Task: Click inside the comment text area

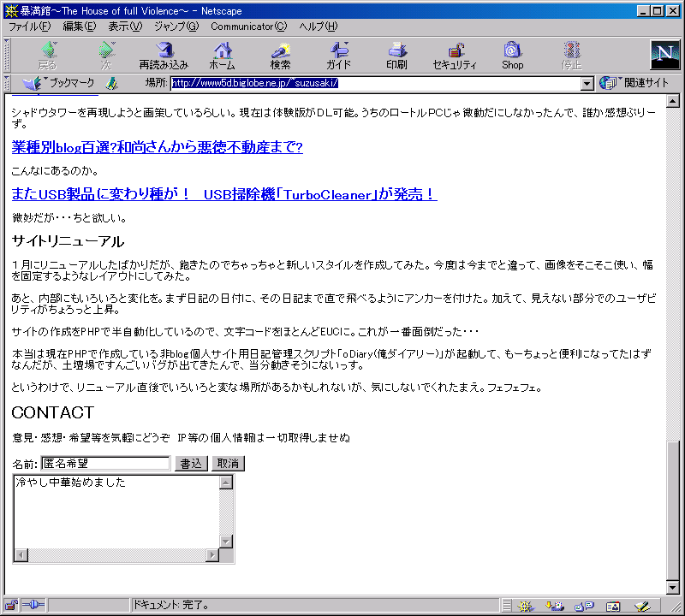Action: click(x=116, y=512)
